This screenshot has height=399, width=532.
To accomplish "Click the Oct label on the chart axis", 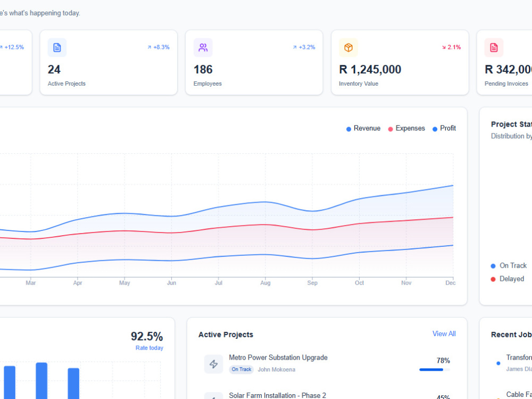I will coord(359,283).
